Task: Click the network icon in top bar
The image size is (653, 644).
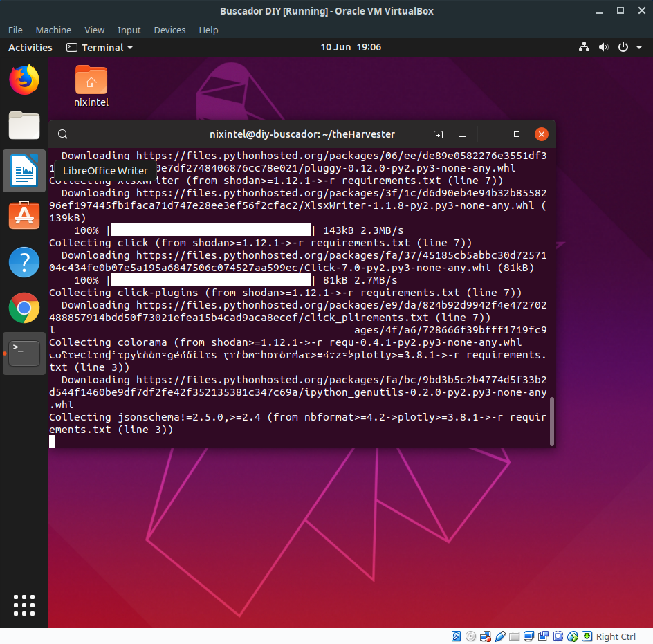Action: click(x=584, y=47)
